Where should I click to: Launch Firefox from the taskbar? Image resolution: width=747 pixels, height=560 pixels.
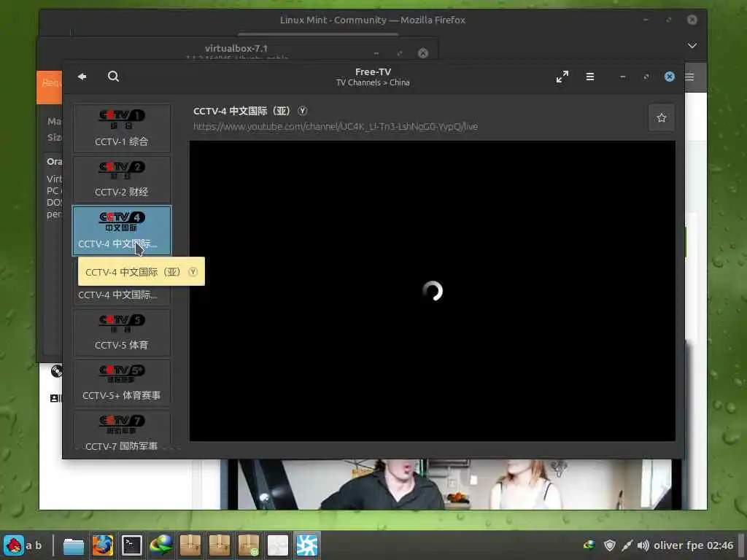pyautogui.click(x=103, y=545)
